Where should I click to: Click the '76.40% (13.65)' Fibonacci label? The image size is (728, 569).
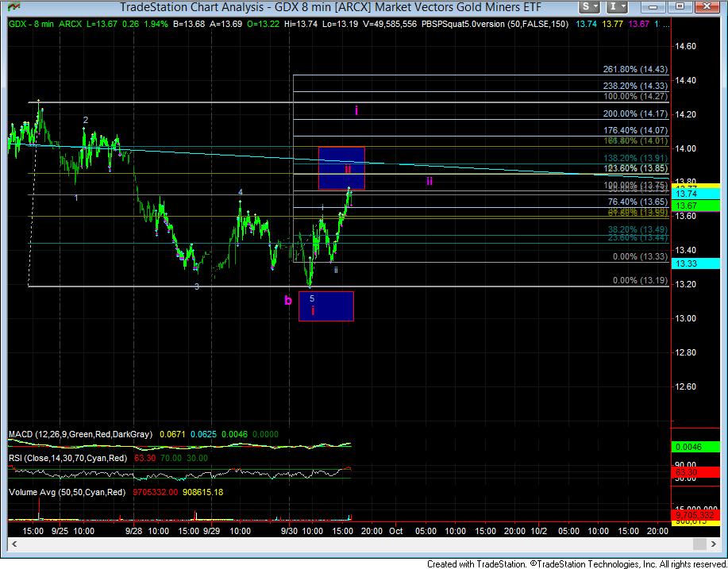(638, 202)
